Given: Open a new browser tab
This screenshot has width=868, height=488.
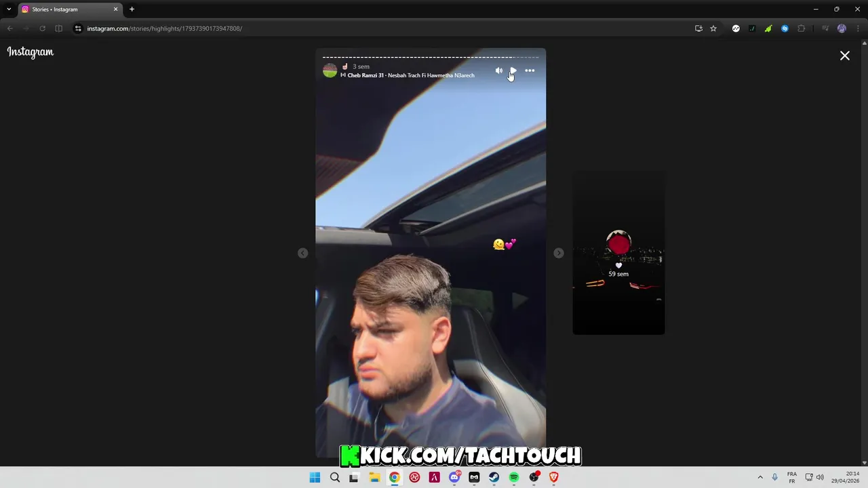Looking at the screenshot, I should tap(132, 9).
